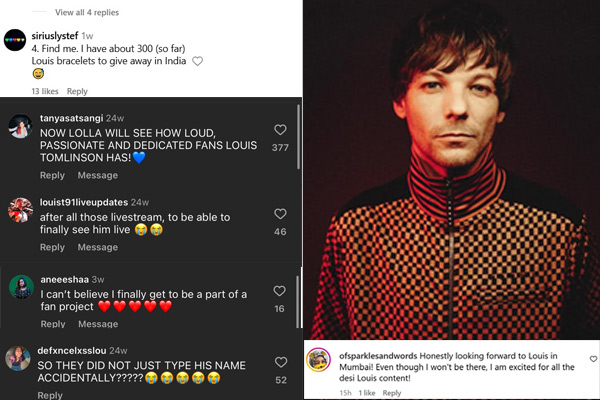Message tanyasatsangi from comment
The image size is (600, 400).
click(98, 175)
